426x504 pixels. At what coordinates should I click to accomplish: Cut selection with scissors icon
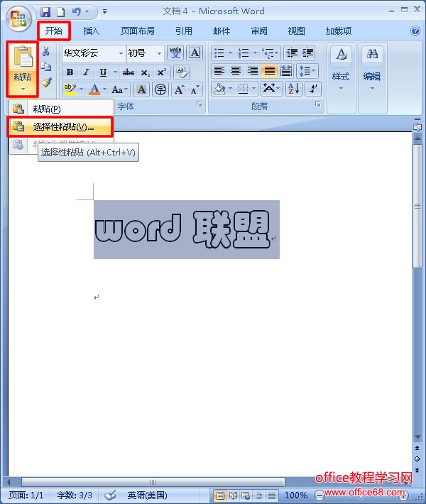[x=46, y=51]
